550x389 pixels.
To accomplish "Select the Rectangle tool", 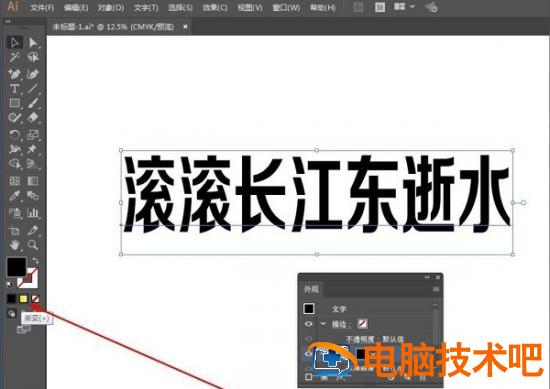I will tap(14, 103).
